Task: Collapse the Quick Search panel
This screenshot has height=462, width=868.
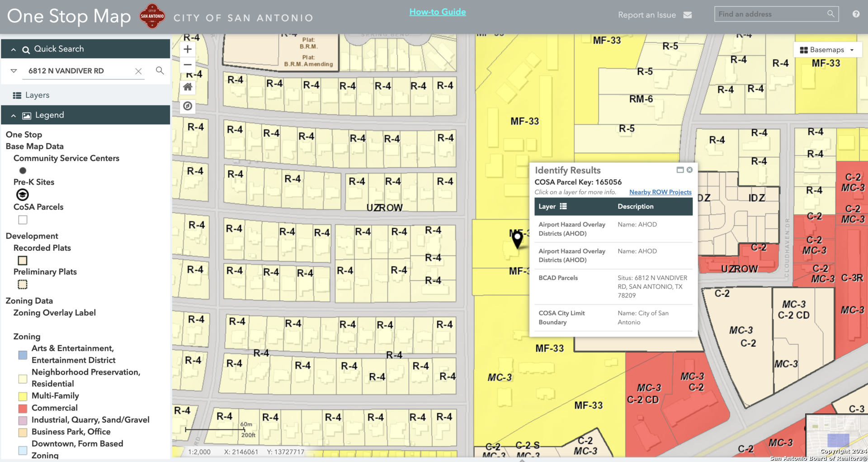Action: 14,49
